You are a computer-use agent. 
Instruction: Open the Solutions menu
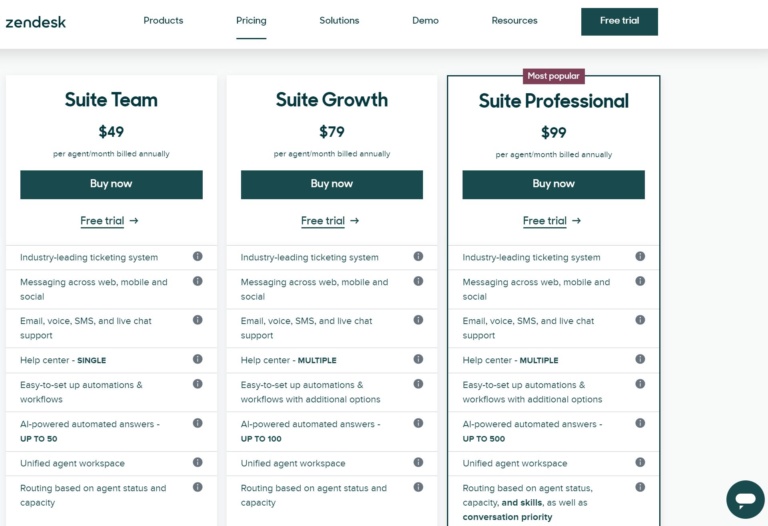coord(339,21)
